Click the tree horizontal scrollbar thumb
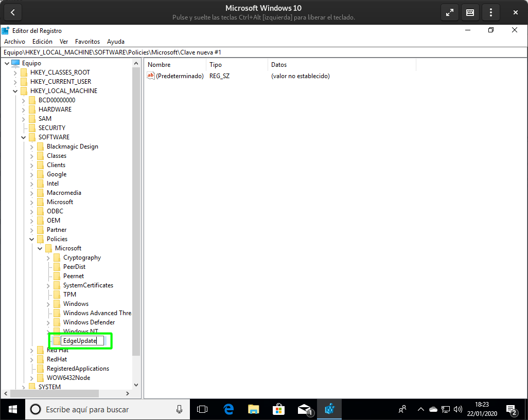528x420 pixels. (x=55, y=393)
